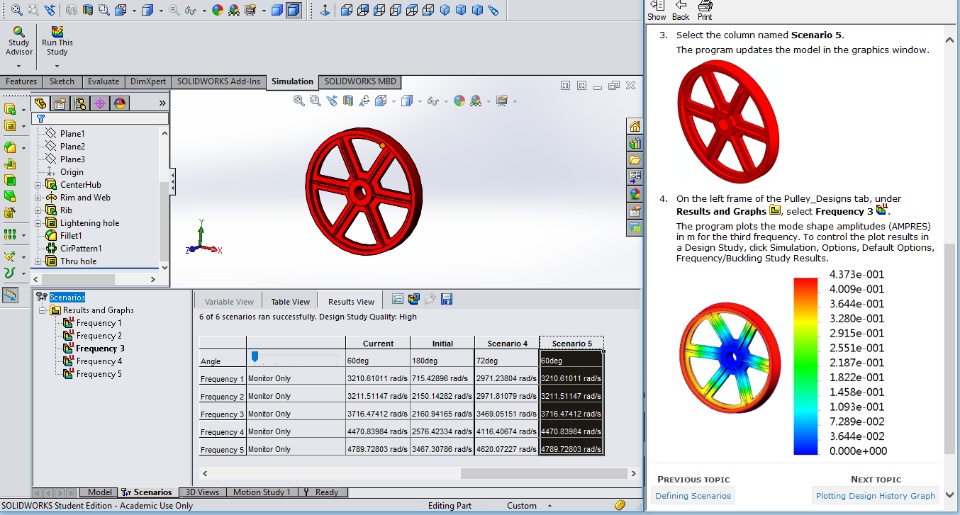Select Frequency 3 under Results and Graphs

pos(100,348)
